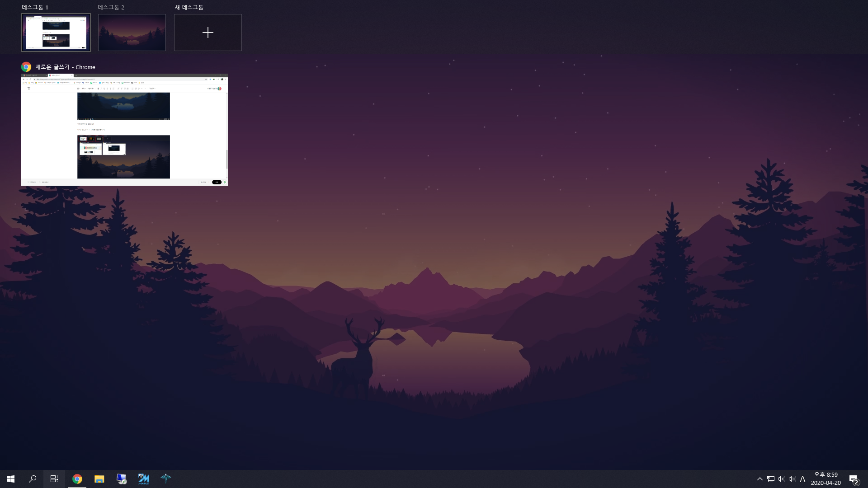Open Chrome from the taskbar
This screenshot has height=488, width=868.
click(77, 479)
